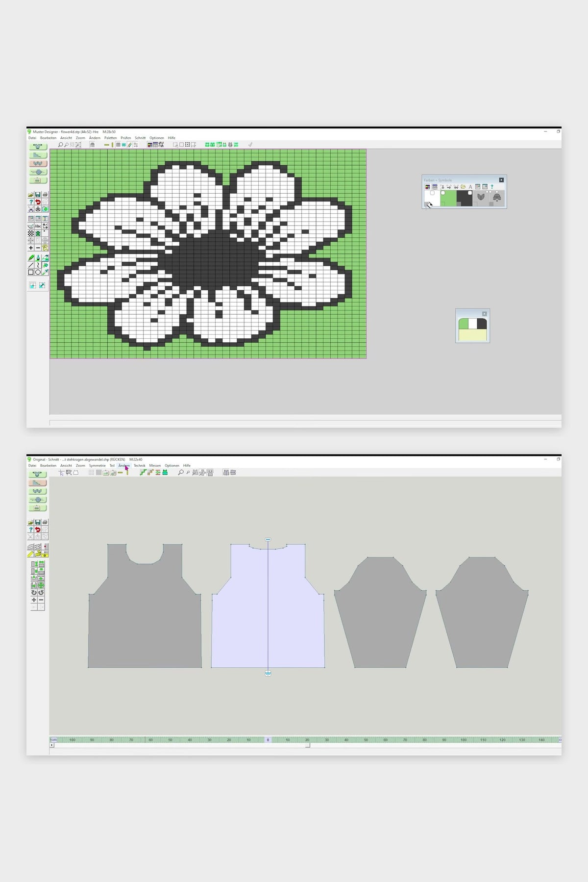Click horizontal scrollbar thumb in Schnitt window
The height and width of the screenshot is (882, 588).
tap(307, 745)
